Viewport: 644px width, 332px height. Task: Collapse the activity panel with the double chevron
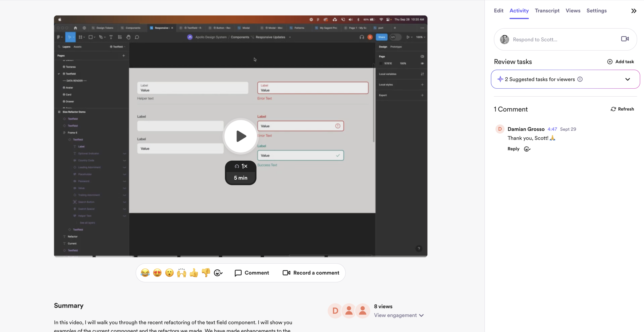pyautogui.click(x=634, y=11)
